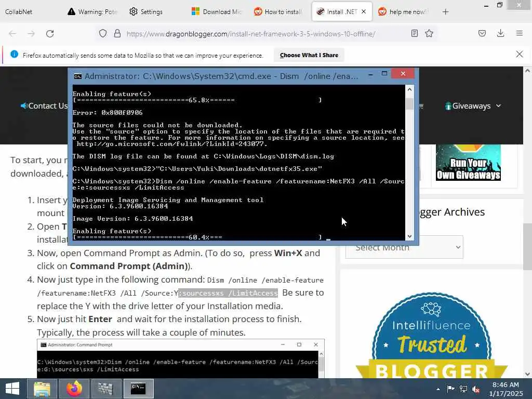The width and height of the screenshot is (532, 399).
Task: Click the bold Command Prompt (Admin) text
Action: point(129,267)
